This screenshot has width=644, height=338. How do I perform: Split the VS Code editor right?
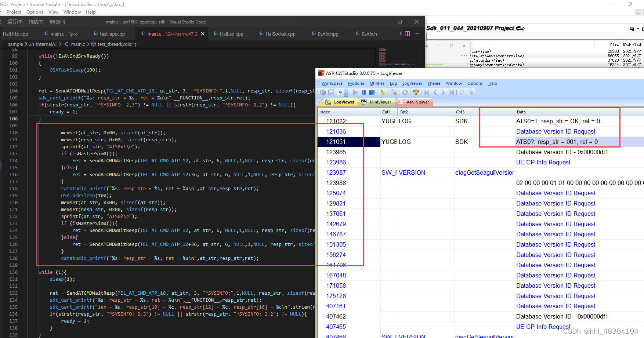[x=408, y=34]
